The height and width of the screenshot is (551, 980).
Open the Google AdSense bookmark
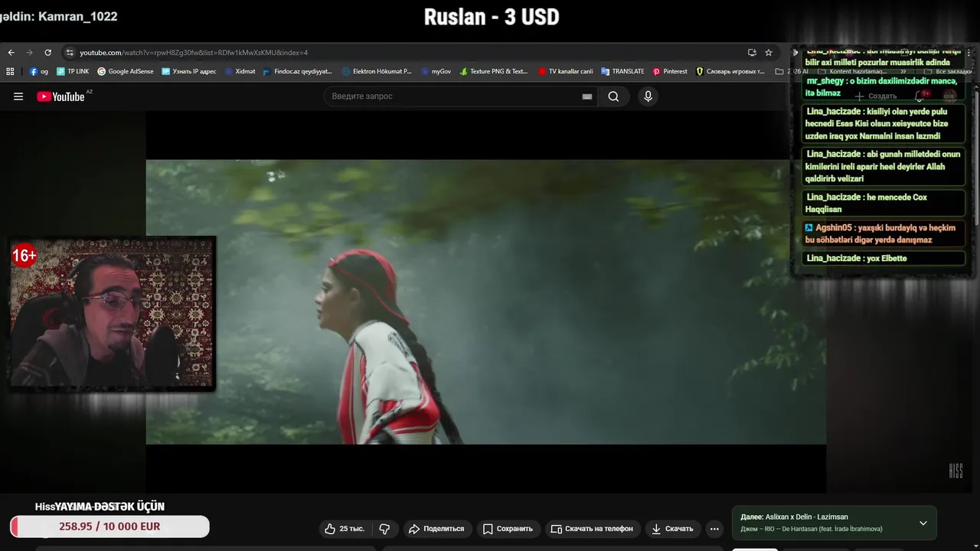[x=126, y=71]
